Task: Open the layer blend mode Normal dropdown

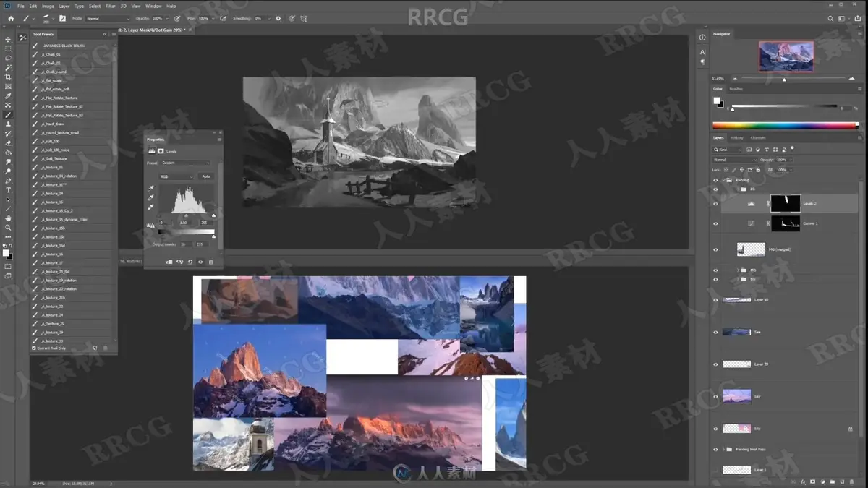Action: coord(735,160)
